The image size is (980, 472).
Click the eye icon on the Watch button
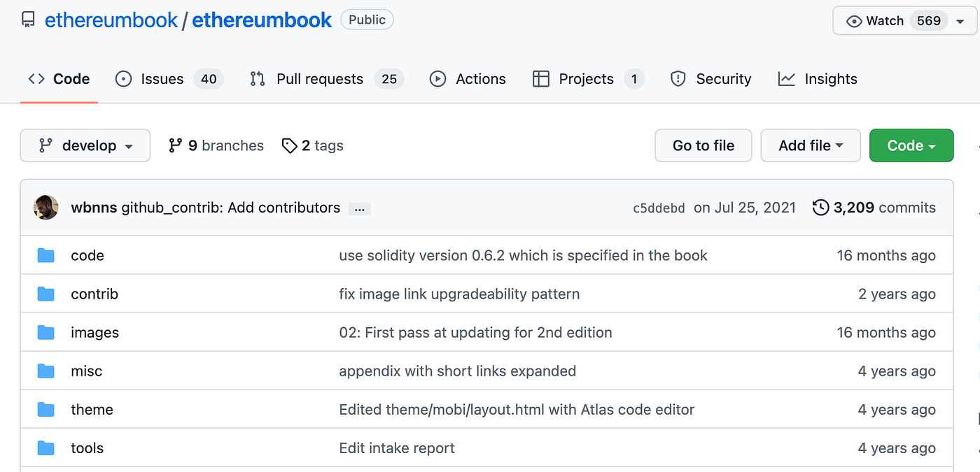[x=854, y=21]
